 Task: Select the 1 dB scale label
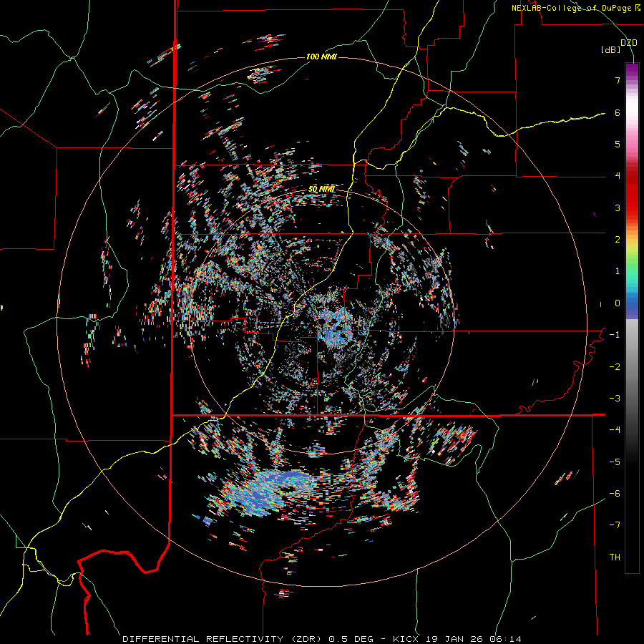(618, 271)
